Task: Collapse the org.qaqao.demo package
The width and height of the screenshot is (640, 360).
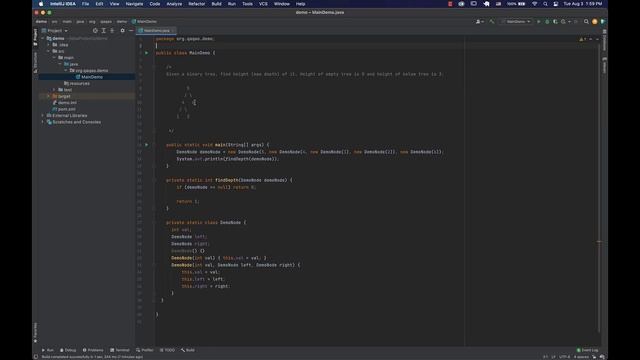Action: (66, 71)
